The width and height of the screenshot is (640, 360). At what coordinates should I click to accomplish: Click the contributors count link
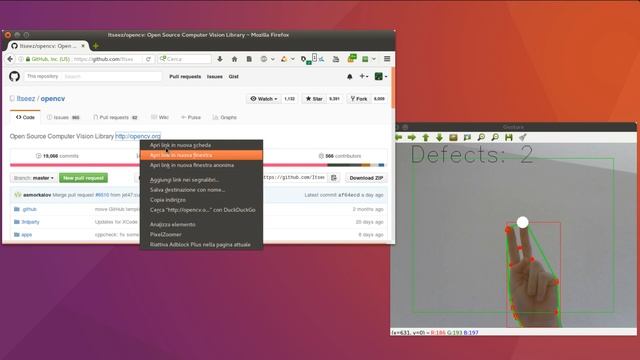click(x=340, y=156)
